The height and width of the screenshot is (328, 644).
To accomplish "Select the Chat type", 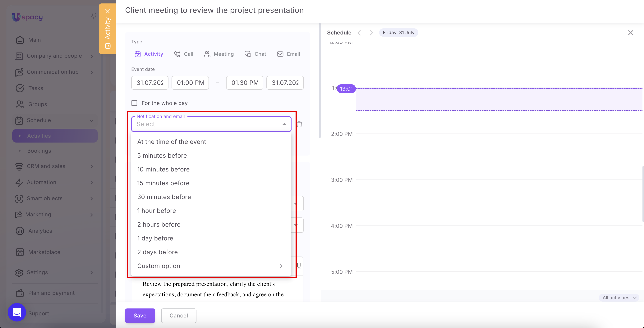I will [255, 54].
